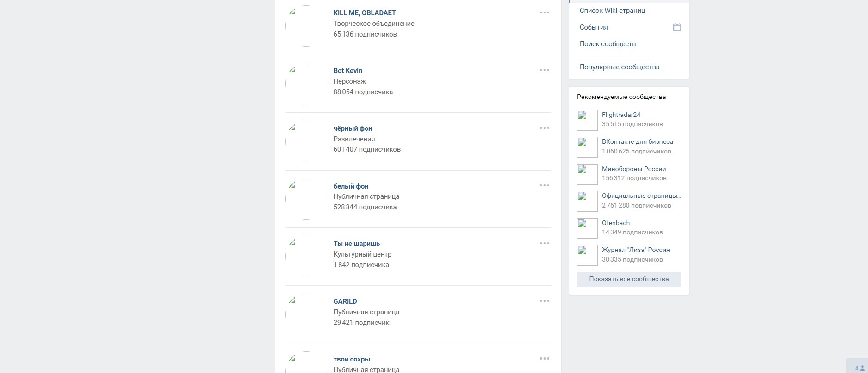This screenshot has height=373, width=868.
Task: Click the online friends counter icon
Action: tap(859, 368)
